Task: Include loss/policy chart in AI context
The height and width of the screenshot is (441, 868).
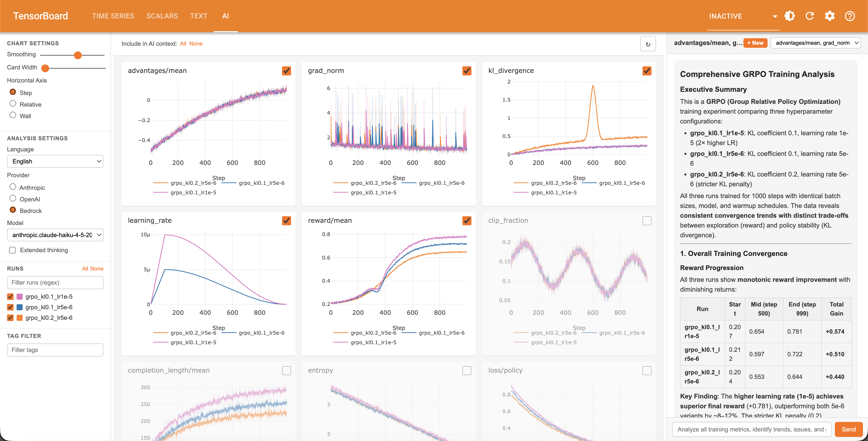Action: (647, 371)
